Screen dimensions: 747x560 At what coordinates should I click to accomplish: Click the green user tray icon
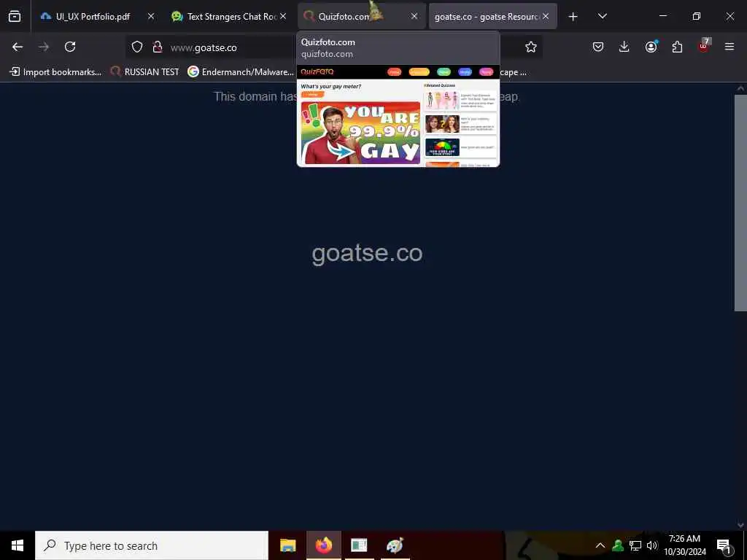click(618, 545)
